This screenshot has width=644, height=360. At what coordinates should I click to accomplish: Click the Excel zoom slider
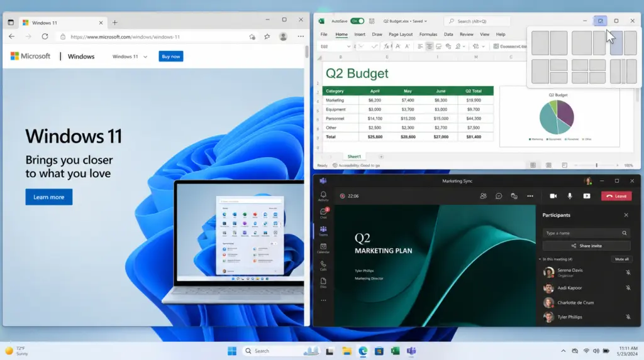[596, 165]
